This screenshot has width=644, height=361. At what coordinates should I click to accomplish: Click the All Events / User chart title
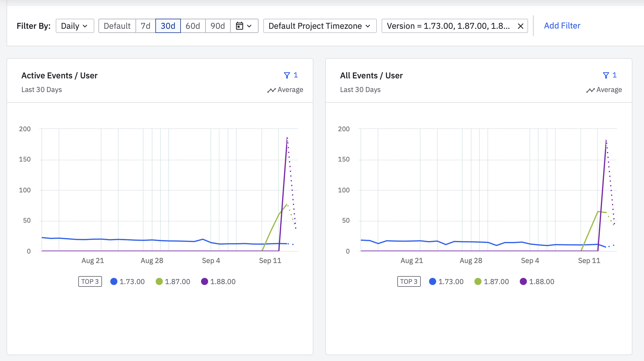(371, 75)
